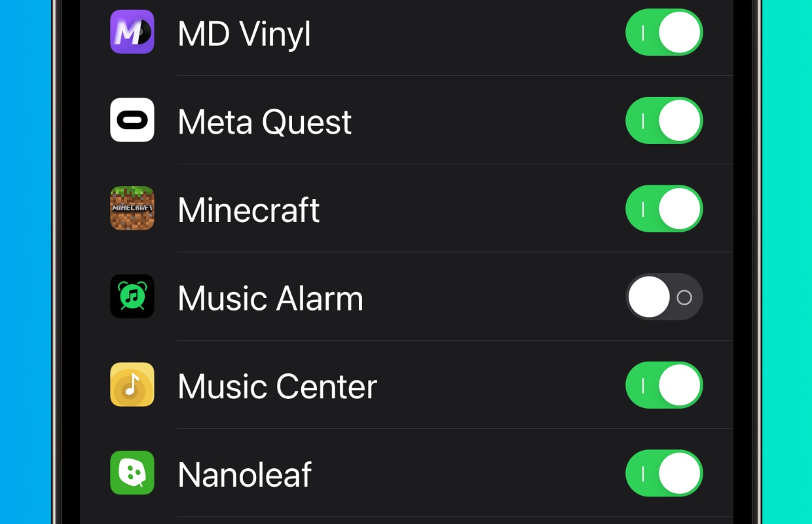Disable the Nanoleaf toggle
The height and width of the screenshot is (524, 812).
pos(664,473)
